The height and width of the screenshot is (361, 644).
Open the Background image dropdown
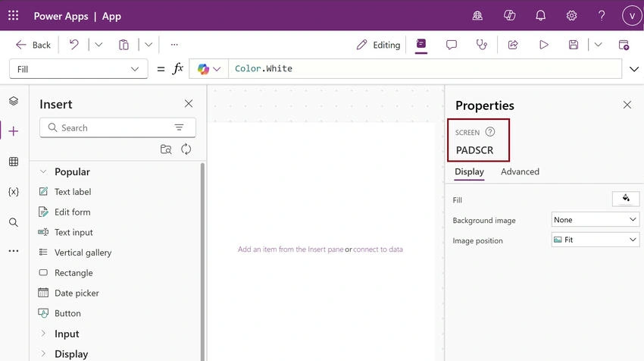tap(595, 220)
